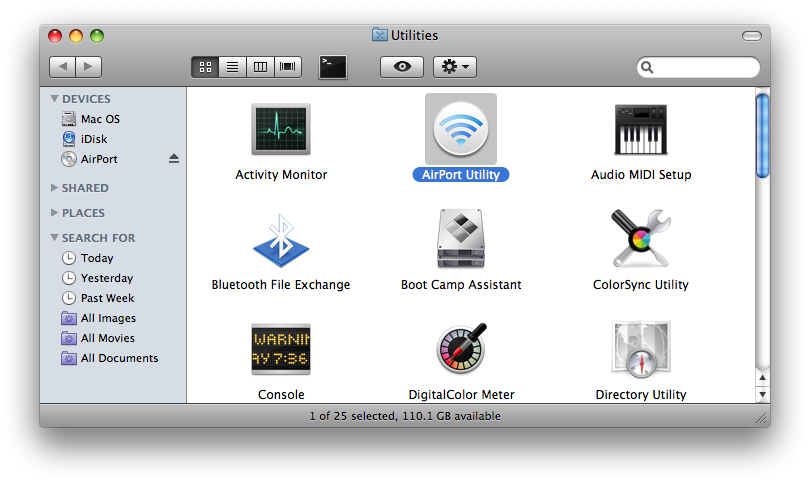The width and height of the screenshot is (810, 482).
Task: Expand the PLACES sidebar section
Action: (54, 212)
